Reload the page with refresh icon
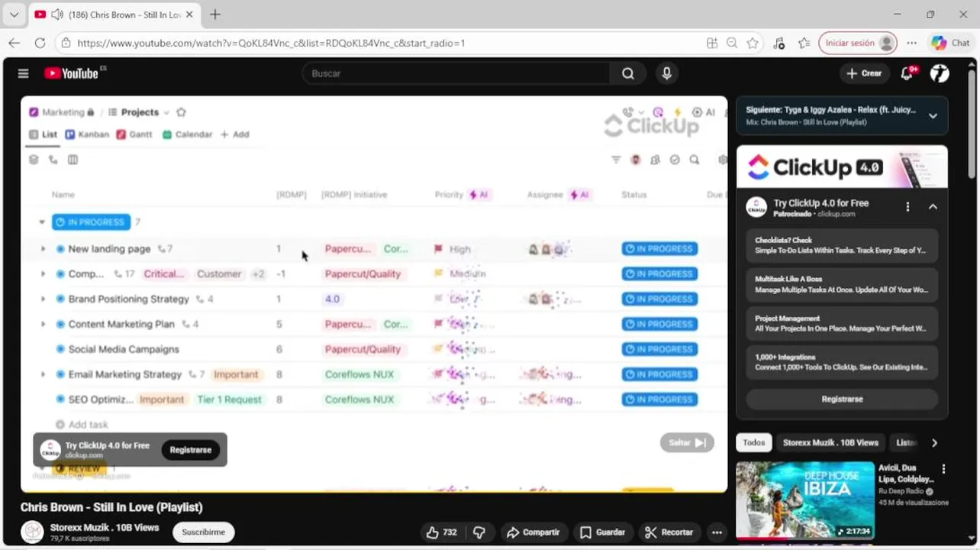The image size is (980, 550). coord(40,43)
